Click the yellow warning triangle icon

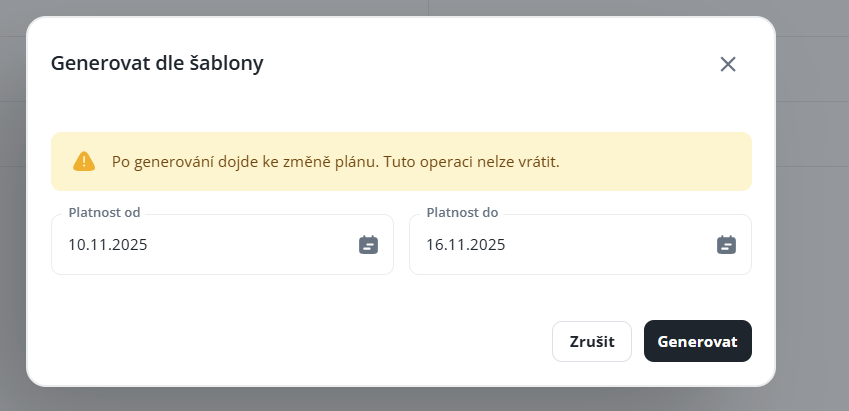click(84, 161)
